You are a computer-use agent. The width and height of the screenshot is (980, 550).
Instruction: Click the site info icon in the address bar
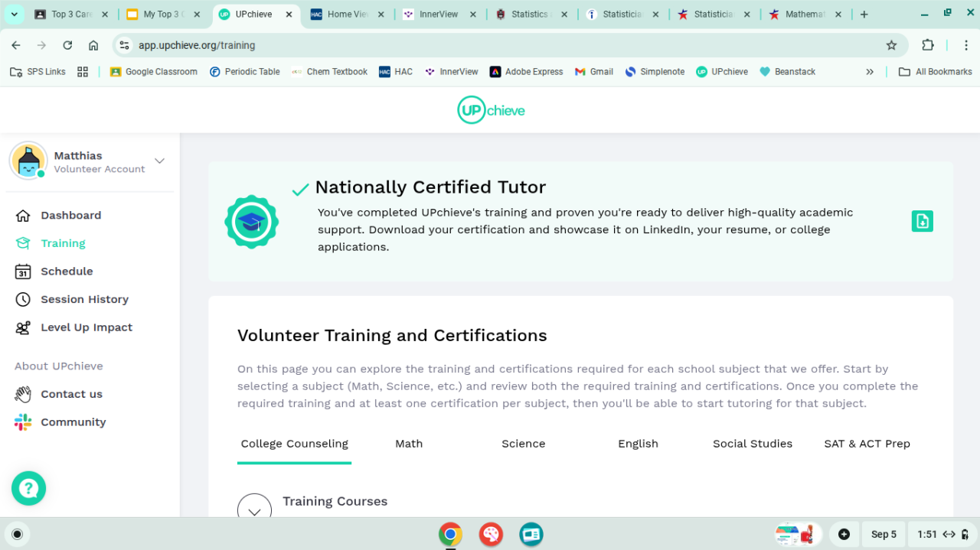(x=125, y=45)
